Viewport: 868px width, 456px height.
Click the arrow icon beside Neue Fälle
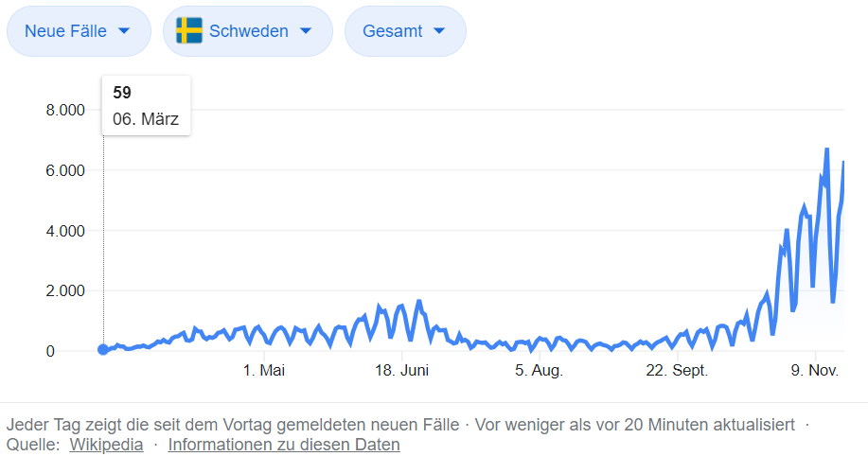123,31
